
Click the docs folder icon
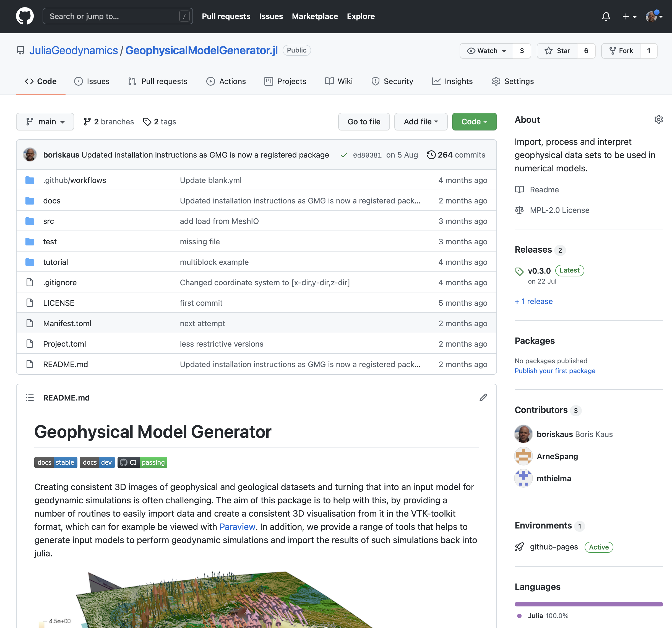[30, 201]
